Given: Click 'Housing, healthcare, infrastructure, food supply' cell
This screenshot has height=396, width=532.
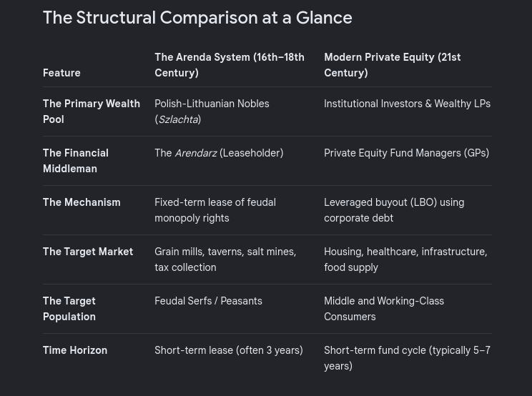Looking at the screenshot, I should 405,259.
